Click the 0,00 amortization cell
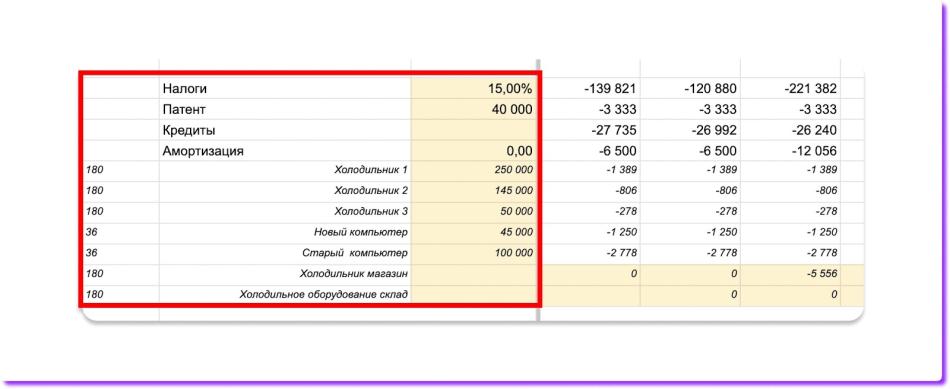Viewport: 950px width, 389px height. [474, 151]
